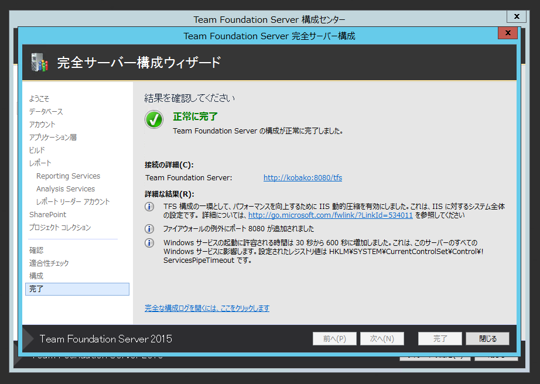The height and width of the screenshot is (384, 540).
Task: Select アカウント step in the sidebar
Action: point(42,124)
